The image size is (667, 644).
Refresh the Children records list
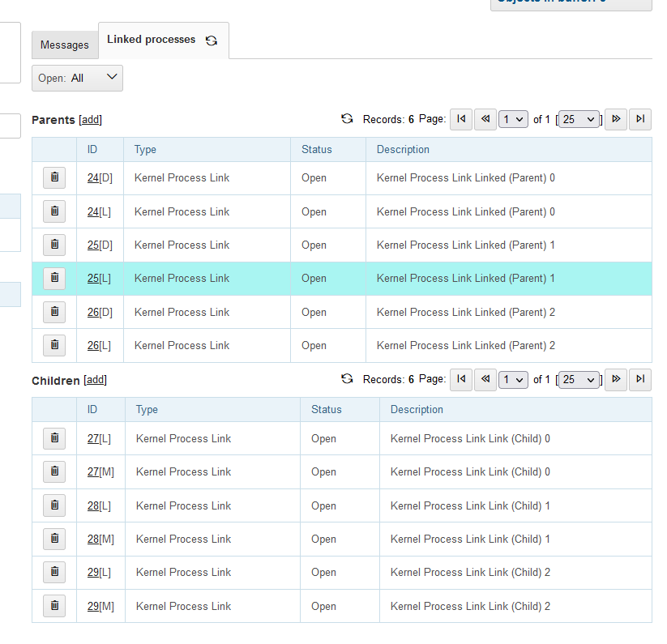point(347,378)
